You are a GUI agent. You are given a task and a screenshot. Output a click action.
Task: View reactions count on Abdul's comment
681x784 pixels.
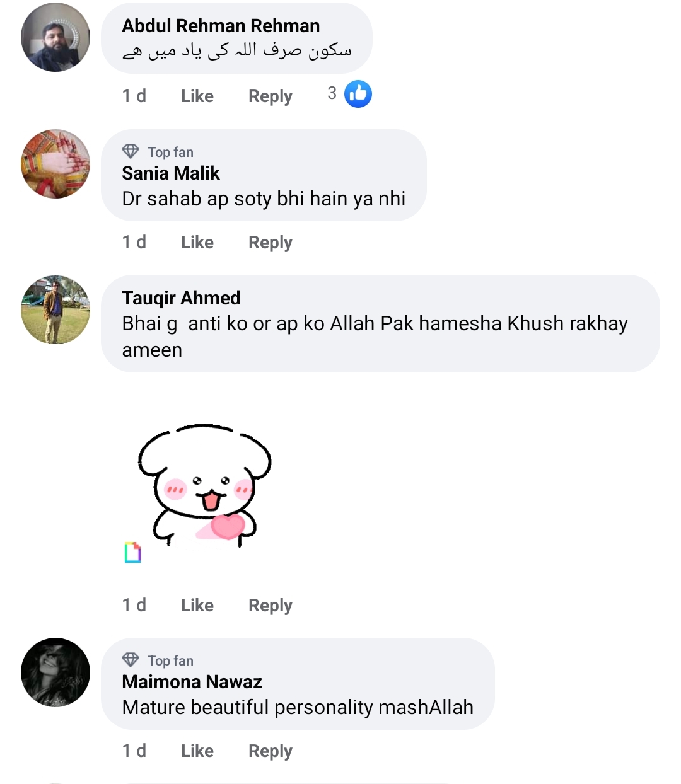(x=332, y=94)
